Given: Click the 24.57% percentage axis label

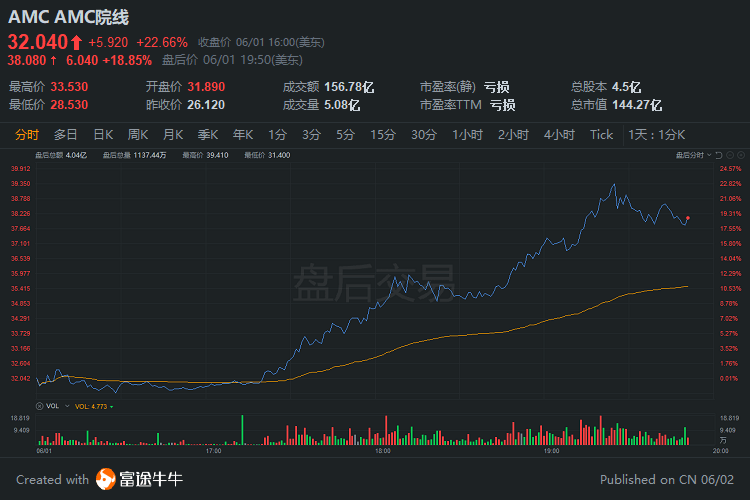Looking at the screenshot, I should (730, 168).
